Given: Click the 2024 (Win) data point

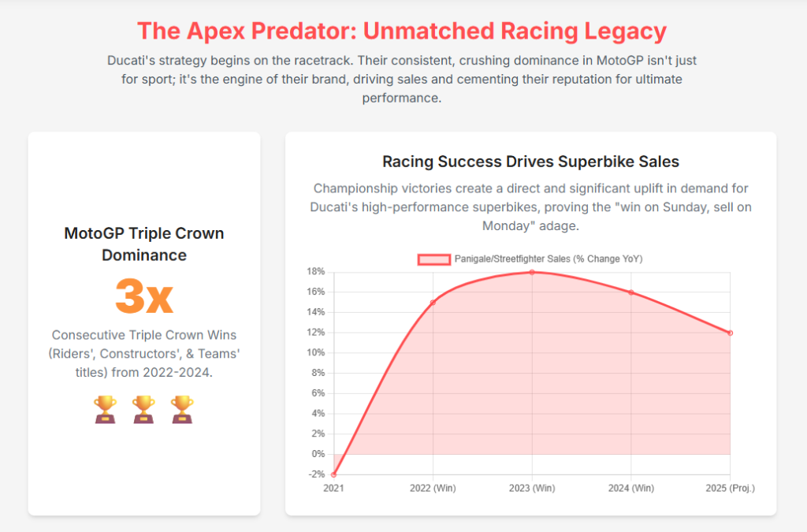Looking at the screenshot, I should (x=631, y=292).
